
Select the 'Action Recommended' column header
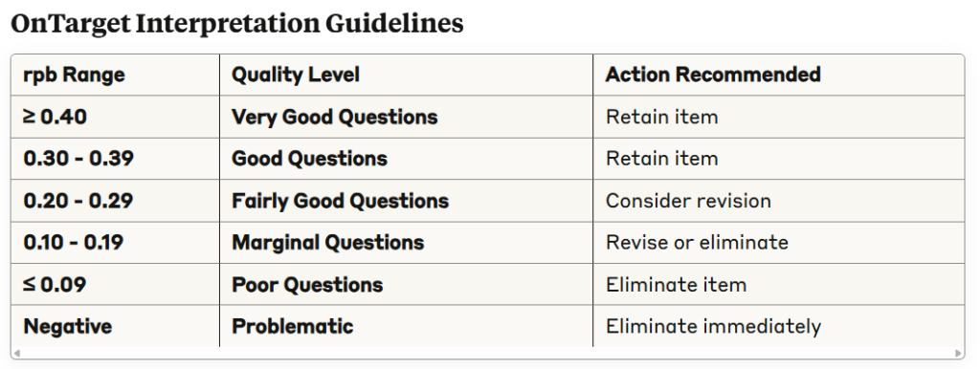[779, 75]
